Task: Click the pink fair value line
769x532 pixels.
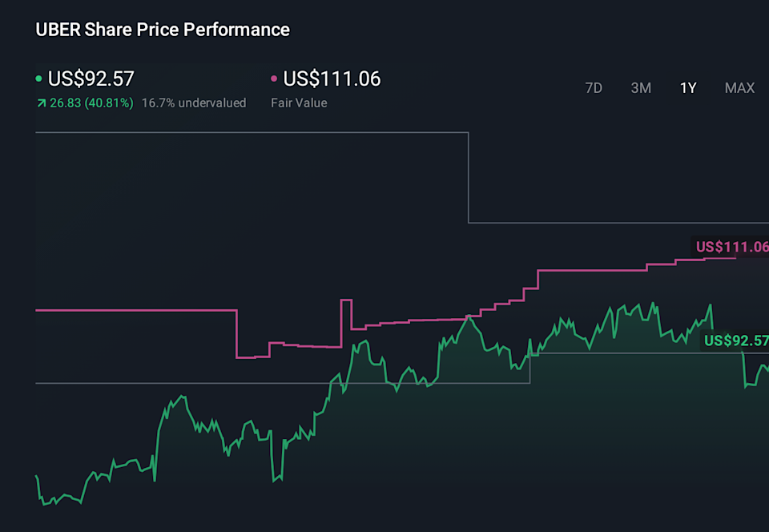Action: [x=136, y=309]
